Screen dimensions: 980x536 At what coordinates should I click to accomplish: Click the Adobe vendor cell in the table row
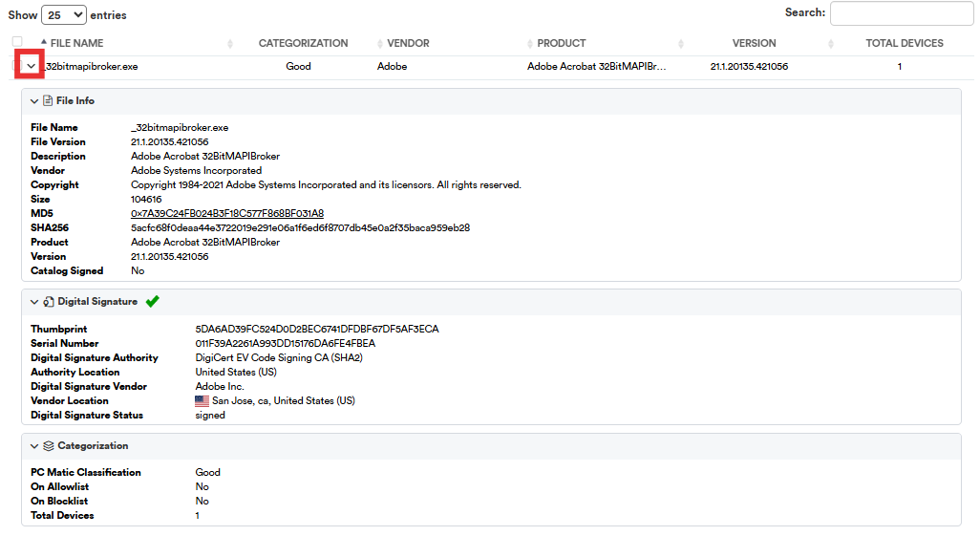click(x=392, y=66)
